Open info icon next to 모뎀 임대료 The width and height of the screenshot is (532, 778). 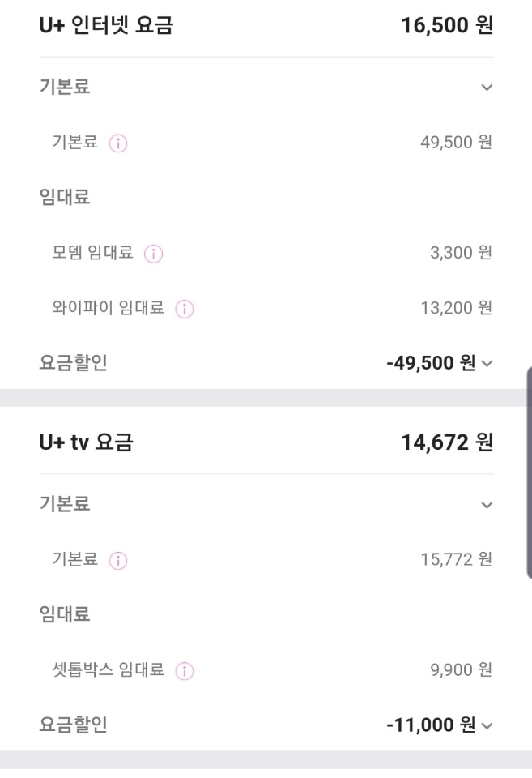tap(153, 254)
